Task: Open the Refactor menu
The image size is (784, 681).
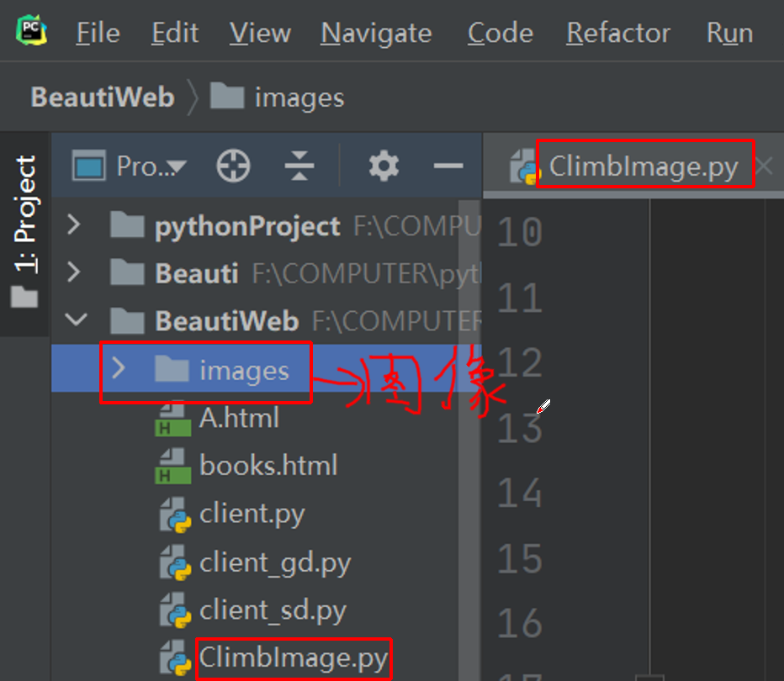Action: [618, 34]
